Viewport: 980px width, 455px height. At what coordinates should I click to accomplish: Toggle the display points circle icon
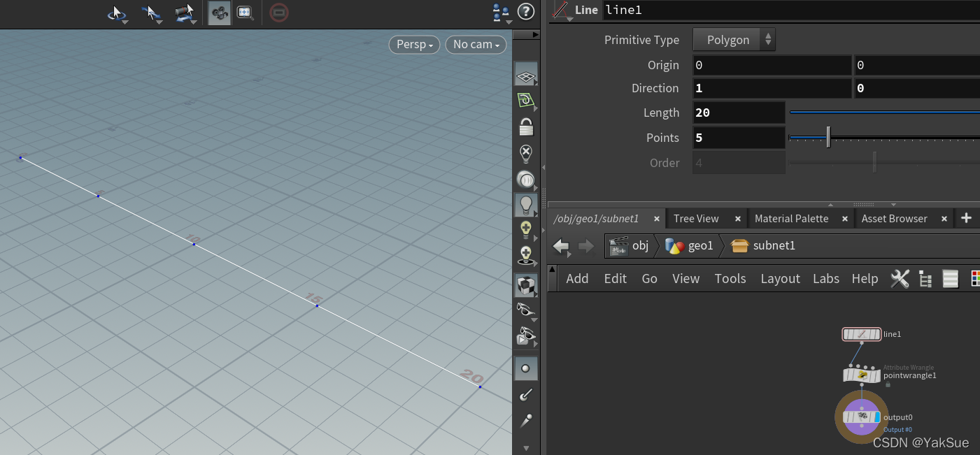[526, 368]
